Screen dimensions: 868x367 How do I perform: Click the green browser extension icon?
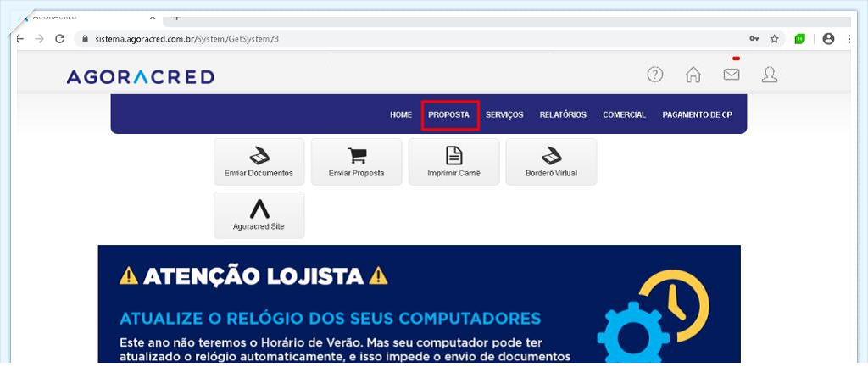tap(800, 39)
